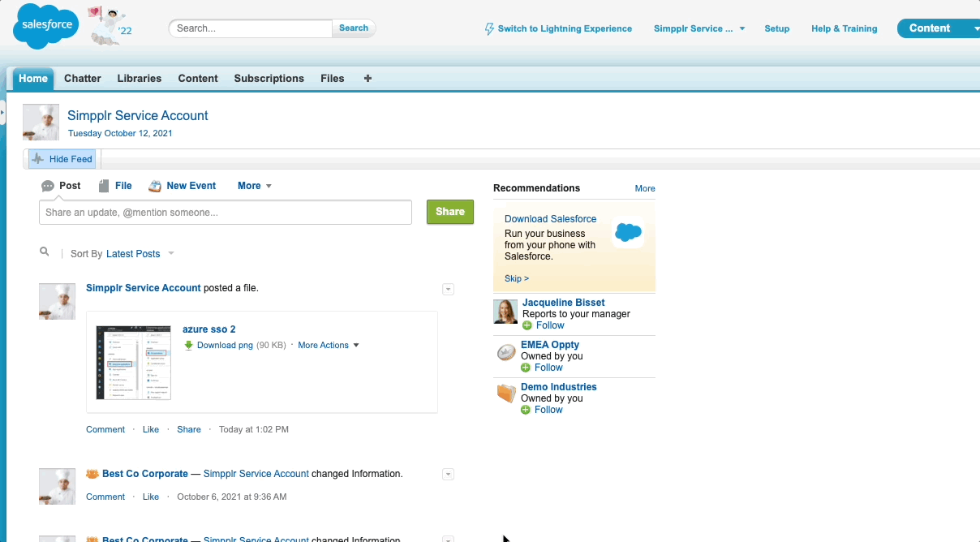This screenshot has width=980, height=542.
Task: Click the Salesforce cloud logo
Action: 45,26
